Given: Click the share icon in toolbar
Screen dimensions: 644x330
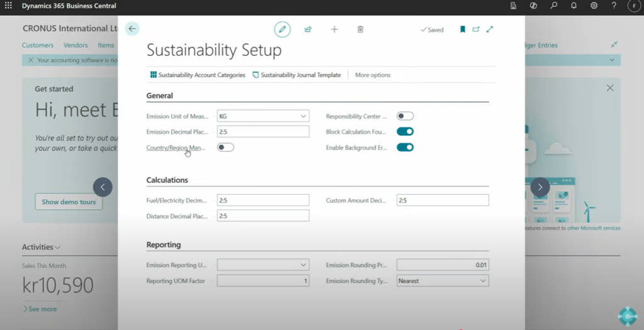Looking at the screenshot, I should (308, 29).
